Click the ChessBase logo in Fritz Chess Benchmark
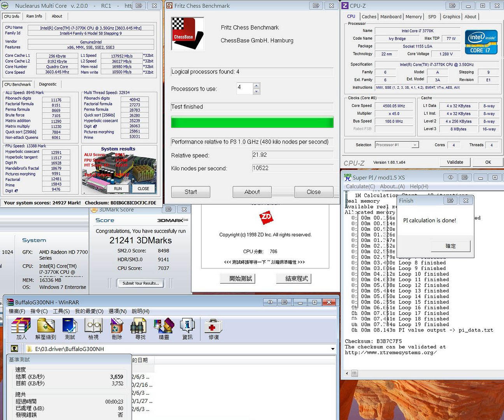This screenshot has height=420, width=504. coord(188,33)
